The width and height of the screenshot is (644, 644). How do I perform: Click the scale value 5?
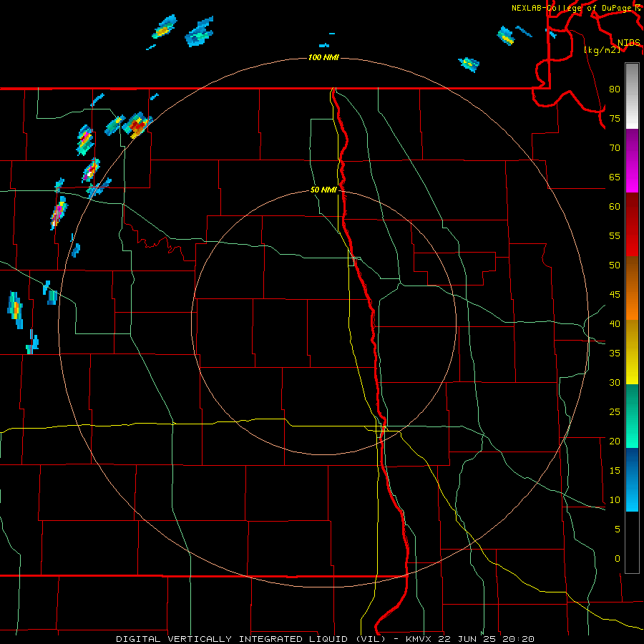(x=618, y=530)
